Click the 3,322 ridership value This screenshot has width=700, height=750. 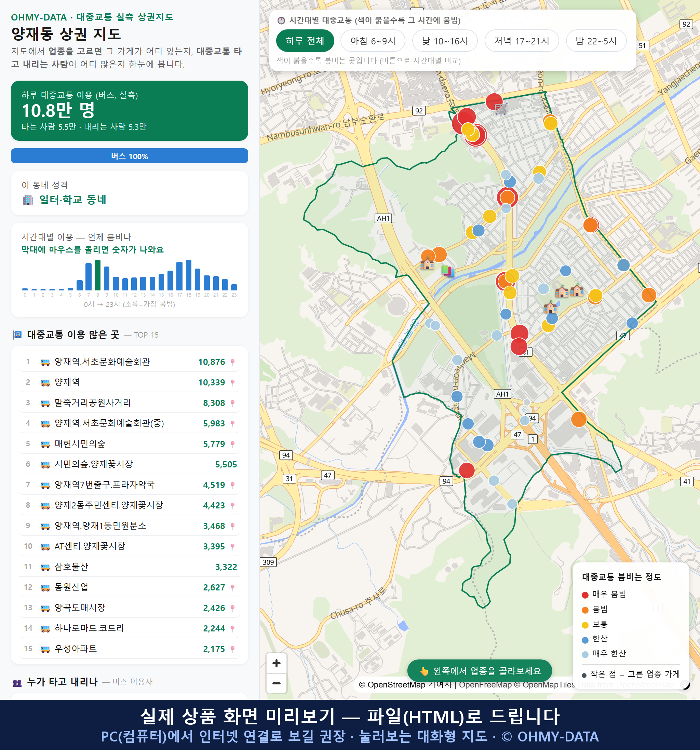pyautogui.click(x=226, y=567)
